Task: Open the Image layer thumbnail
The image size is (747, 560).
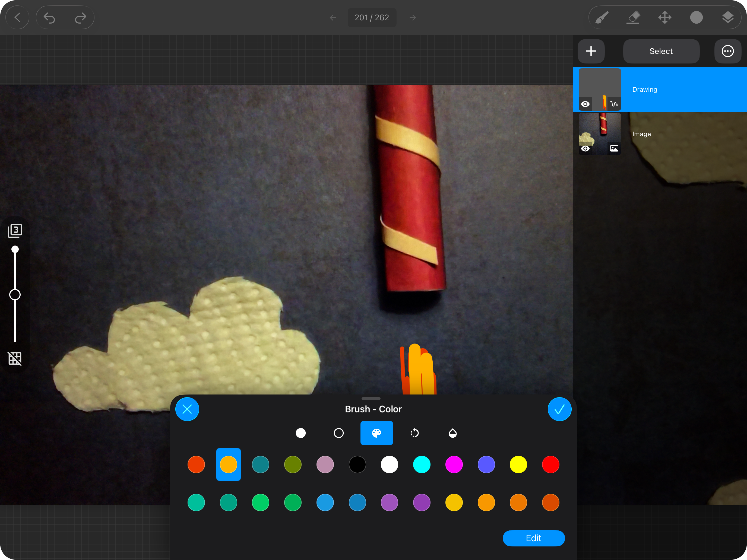Action: (x=600, y=134)
